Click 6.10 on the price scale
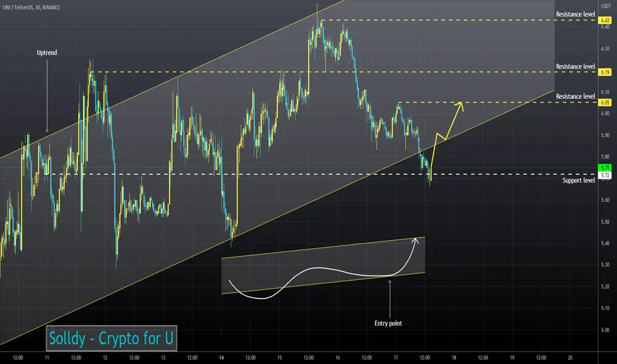 coord(605,92)
